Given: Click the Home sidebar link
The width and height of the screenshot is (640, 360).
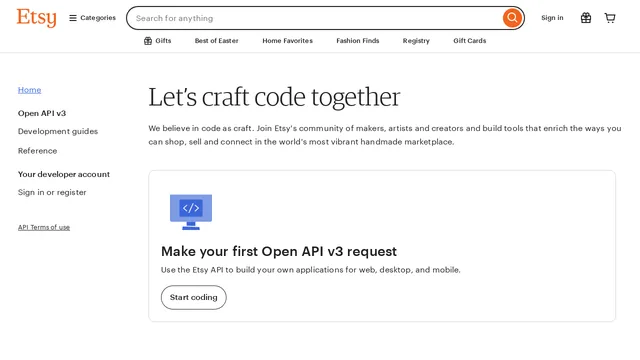Looking at the screenshot, I should (x=29, y=90).
